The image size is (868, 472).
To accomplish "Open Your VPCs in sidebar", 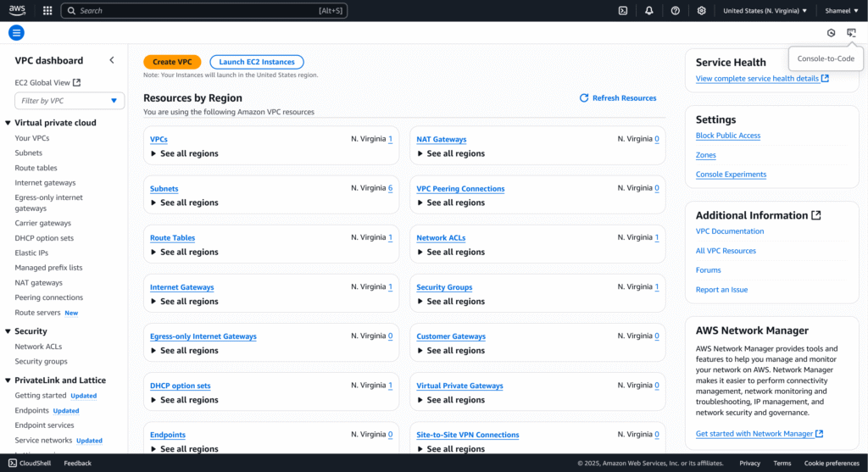I will (x=32, y=138).
